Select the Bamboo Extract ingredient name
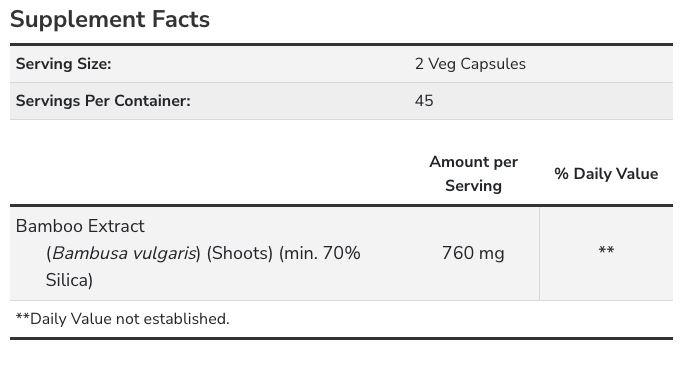Viewport: 683px width, 375px height. (x=80, y=226)
